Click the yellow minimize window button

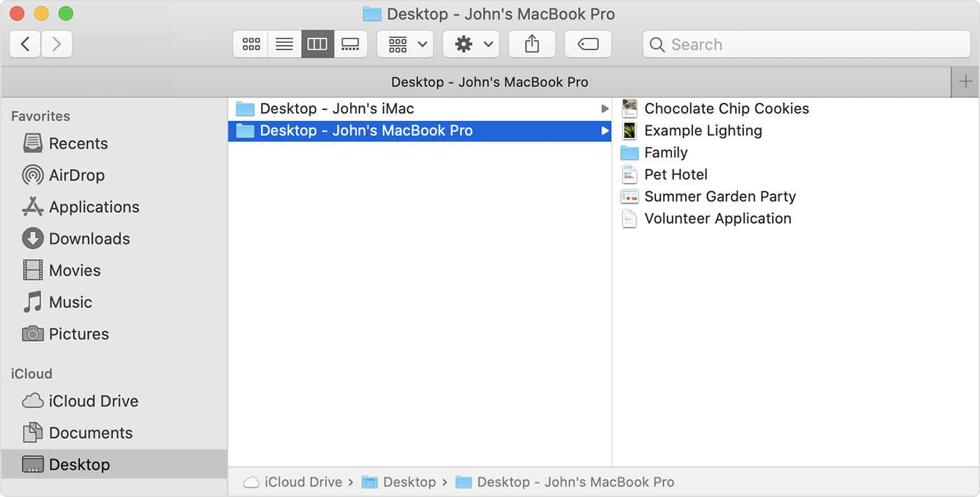42,13
